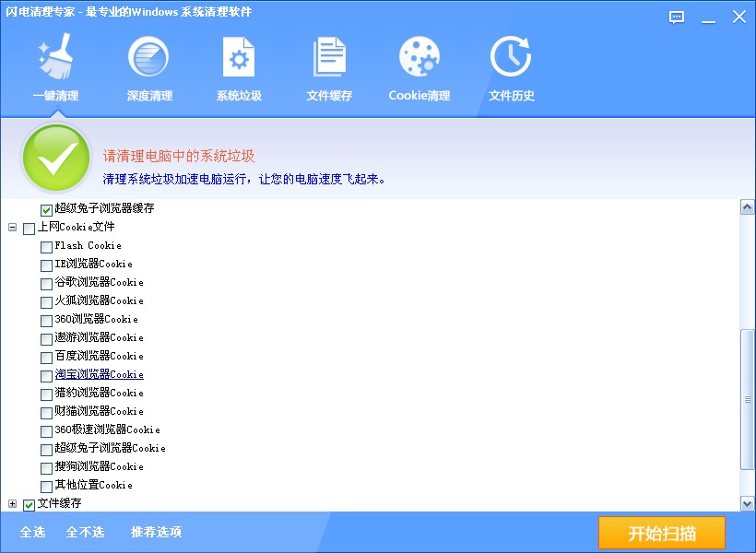This screenshot has height=553, width=756.
Task: Open the 深度清理 round icon
Action: (x=148, y=57)
